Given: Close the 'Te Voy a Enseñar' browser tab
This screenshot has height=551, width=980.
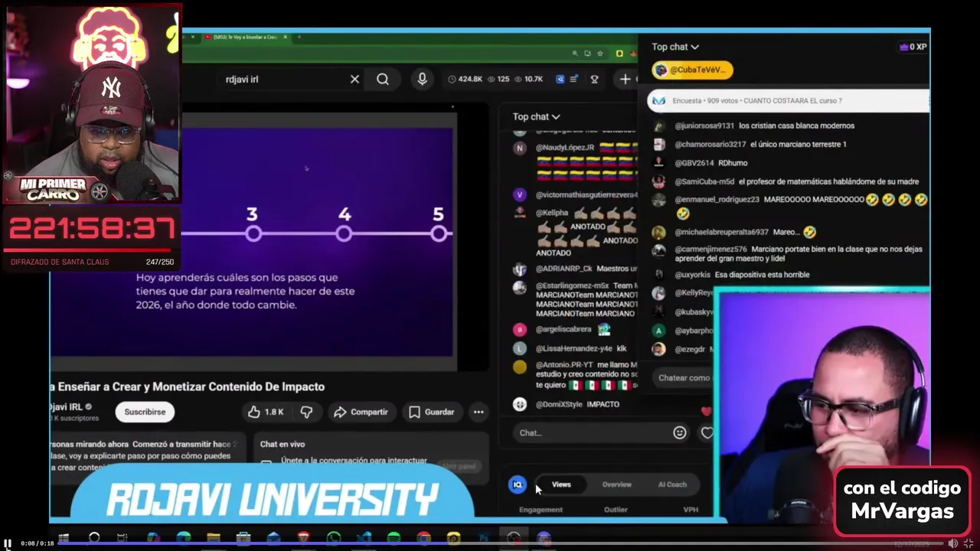Looking at the screenshot, I should (x=286, y=37).
